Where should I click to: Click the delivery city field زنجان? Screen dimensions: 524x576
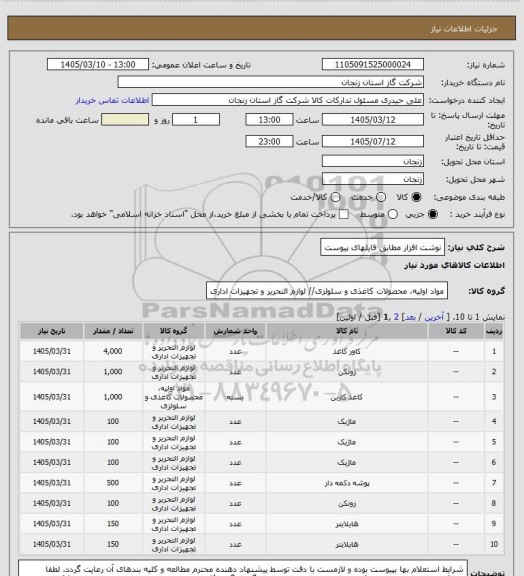click(373, 179)
